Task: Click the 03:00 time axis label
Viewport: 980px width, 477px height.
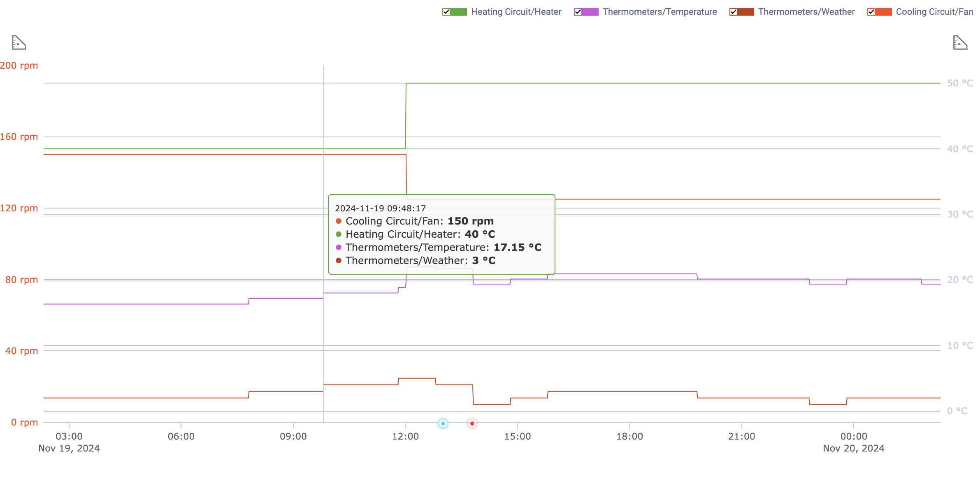Action: point(69,436)
